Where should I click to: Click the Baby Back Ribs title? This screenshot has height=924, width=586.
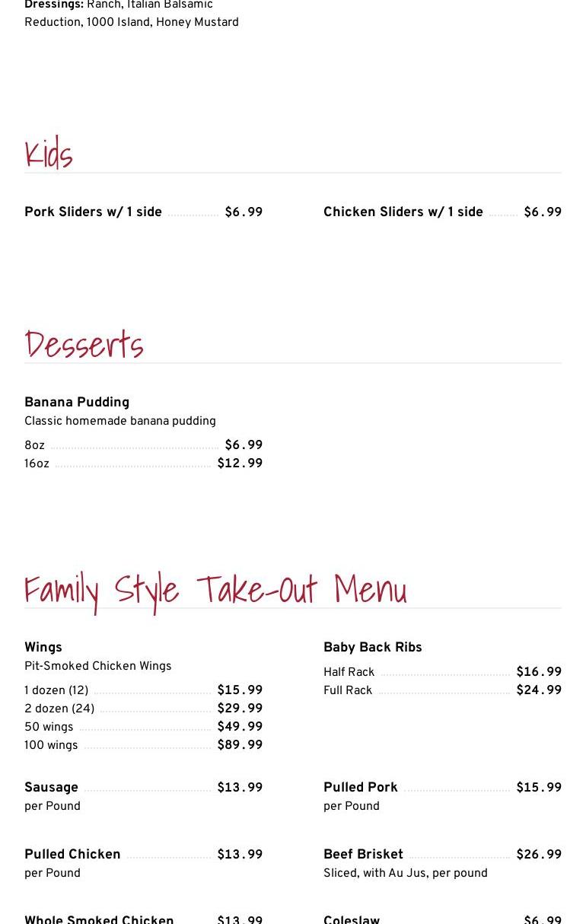372,648
